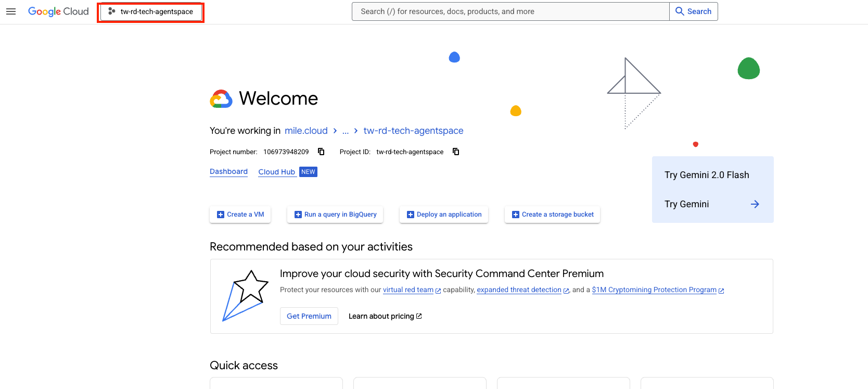Click Run a query in BigQuery
Viewport: 868px width, 389px height.
click(x=335, y=215)
